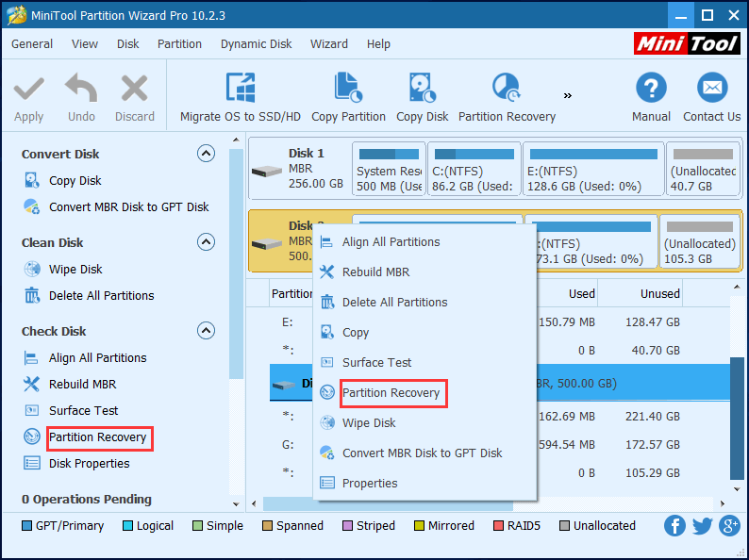Click Partition Recovery link in sidebar
Screen dimensions: 749x560
point(98,436)
